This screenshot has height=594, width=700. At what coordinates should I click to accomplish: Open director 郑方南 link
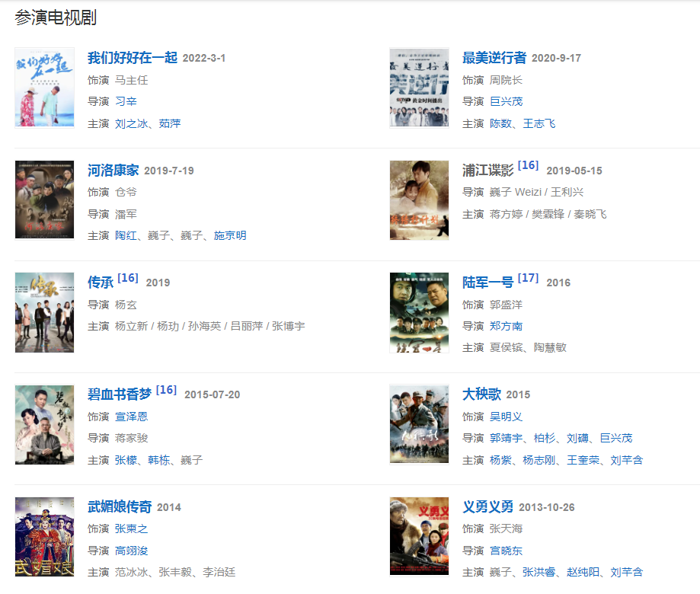507,326
